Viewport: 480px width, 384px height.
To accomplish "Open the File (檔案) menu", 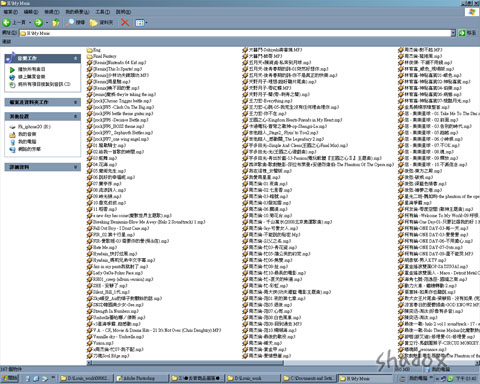I will click(11, 12).
